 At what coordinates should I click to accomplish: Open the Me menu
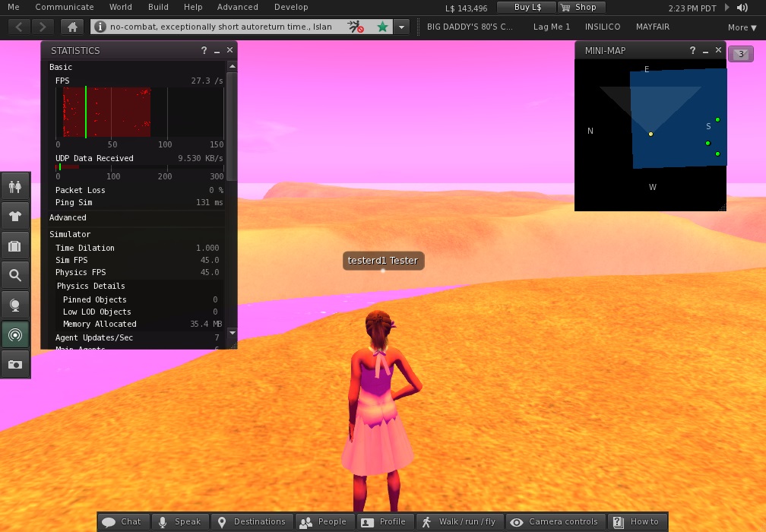(x=14, y=7)
